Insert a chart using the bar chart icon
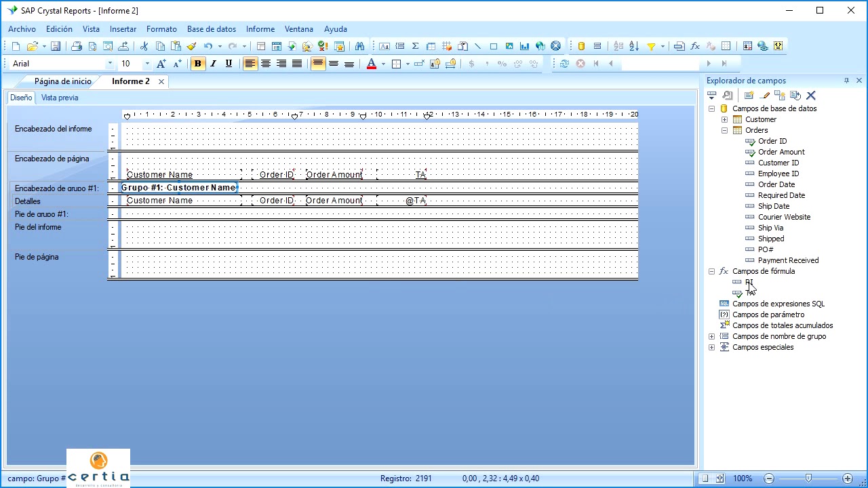This screenshot has width=868, height=488. pos(525,46)
